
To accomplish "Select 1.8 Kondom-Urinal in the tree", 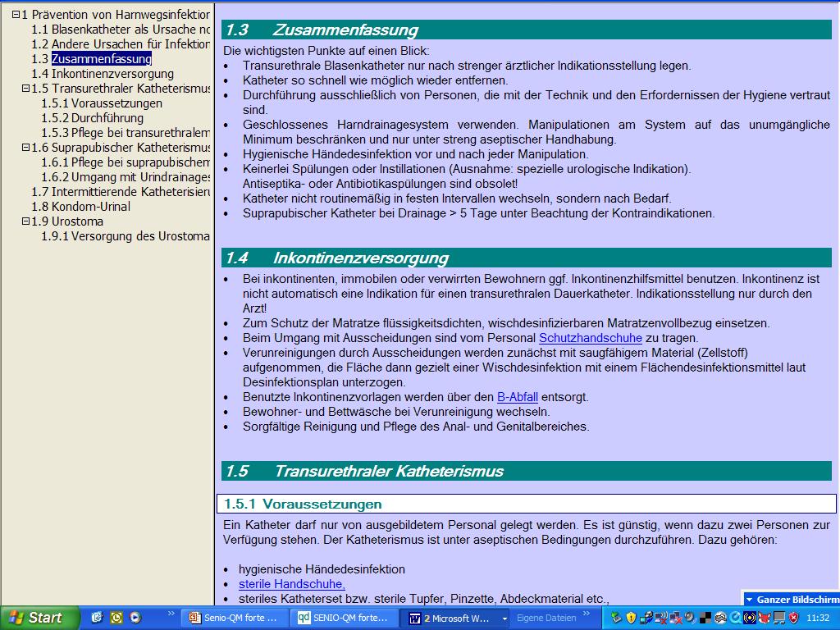I will click(x=81, y=207).
